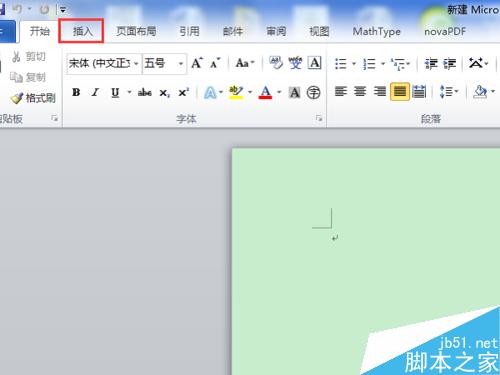The image size is (500, 375).
Task: Click the Phonetic Guide 变 icon
Action: coord(295,63)
